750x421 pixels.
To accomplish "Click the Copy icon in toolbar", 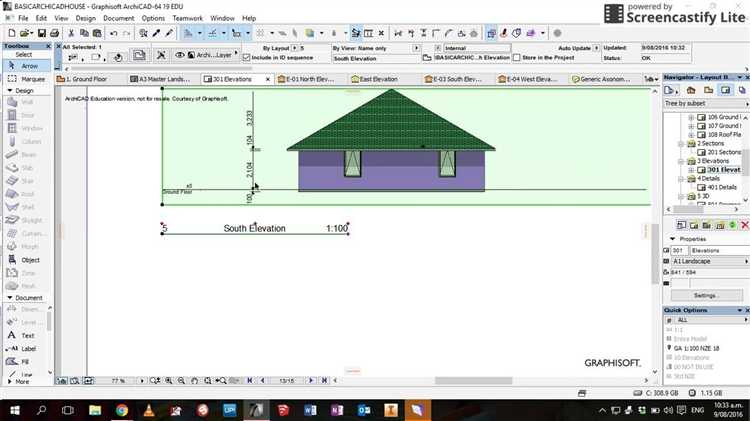I will (x=84, y=33).
